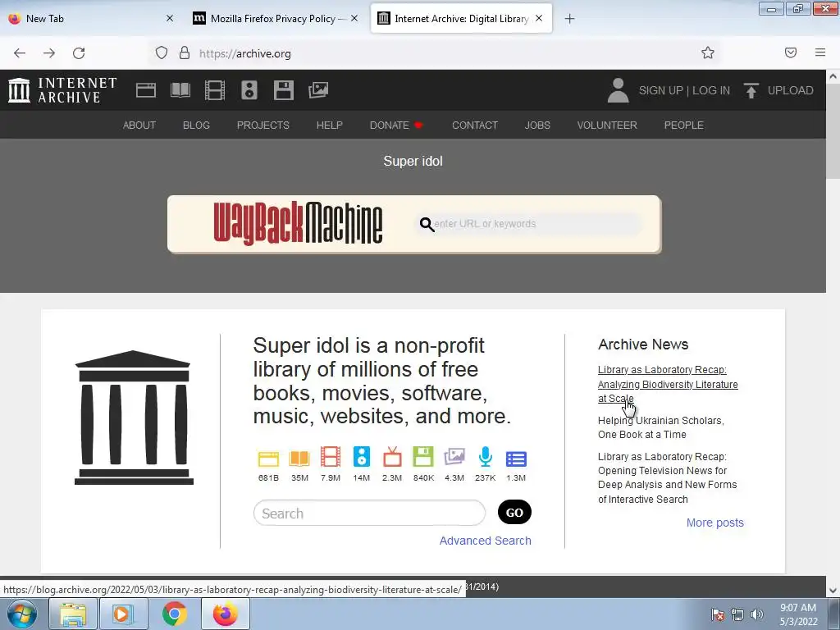This screenshot has width=840, height=630.
Task: Open the 1.3M collections list icon
Action: (x=516, y=459)
